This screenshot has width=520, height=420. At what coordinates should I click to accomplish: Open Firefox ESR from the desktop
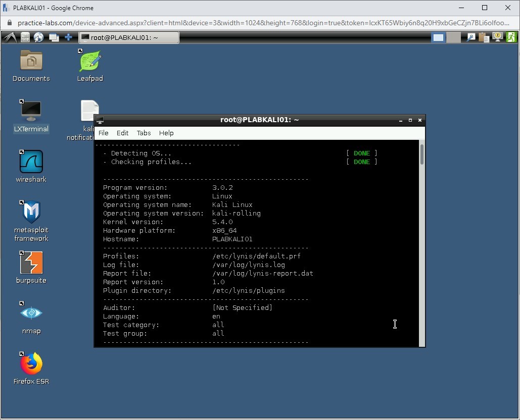(x=31, y=364)
